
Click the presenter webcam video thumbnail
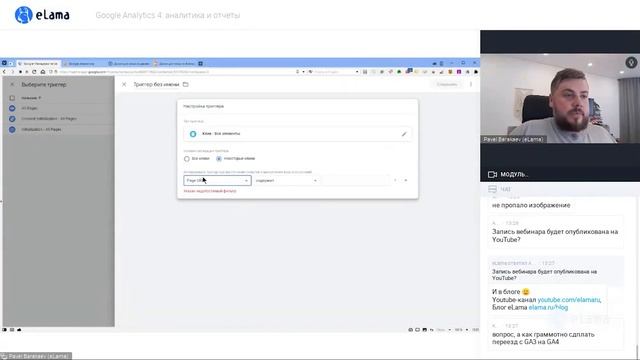[x=560, y=98]
